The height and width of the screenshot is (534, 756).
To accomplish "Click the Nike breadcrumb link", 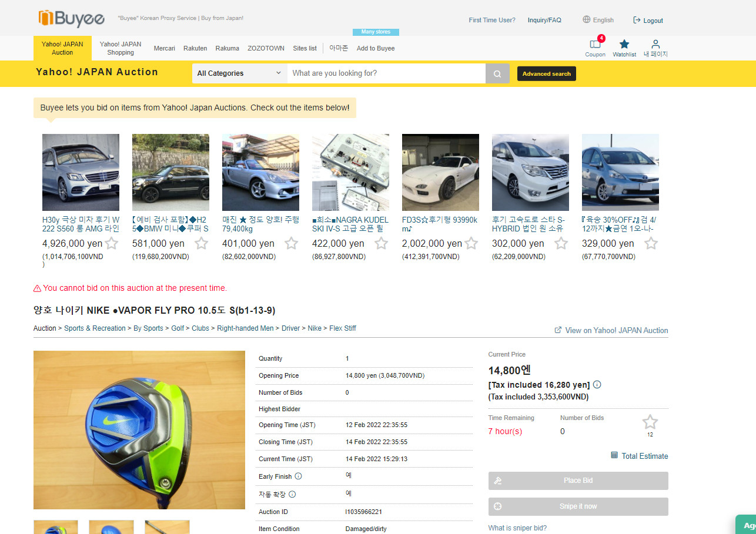I will click(x=315, y=328).
